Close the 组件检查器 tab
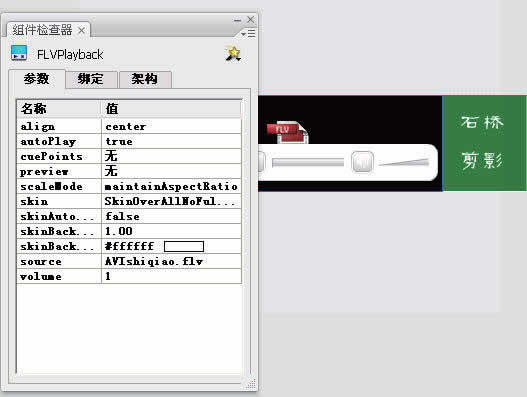 point(81,31)
